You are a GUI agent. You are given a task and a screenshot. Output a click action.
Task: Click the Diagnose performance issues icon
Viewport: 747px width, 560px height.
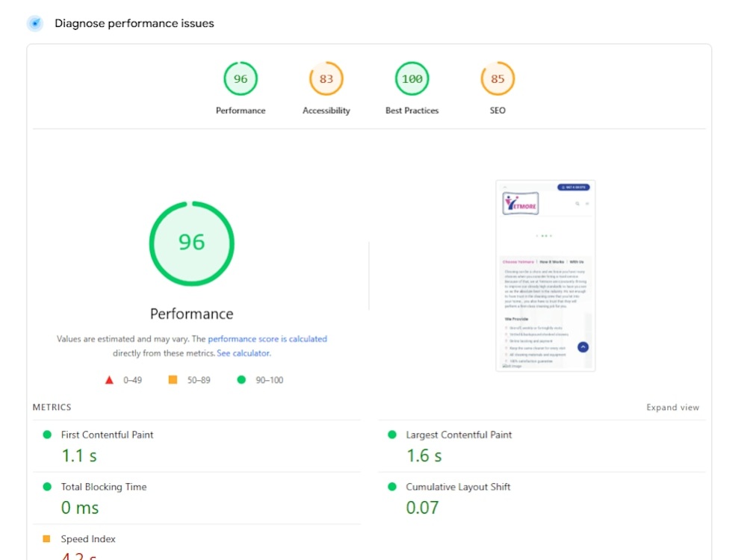point(35,23)
